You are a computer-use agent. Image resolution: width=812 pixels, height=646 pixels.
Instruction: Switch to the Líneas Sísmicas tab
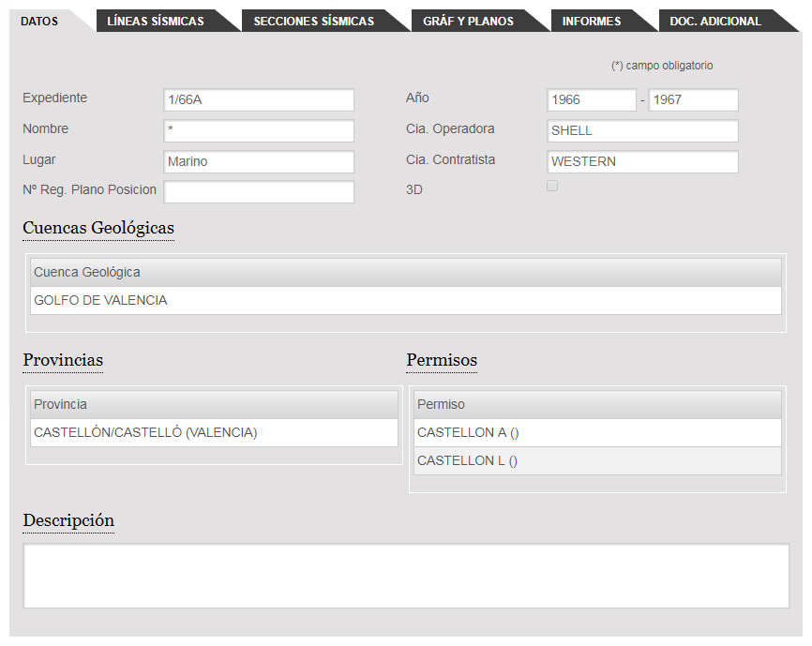coord(156,21)
